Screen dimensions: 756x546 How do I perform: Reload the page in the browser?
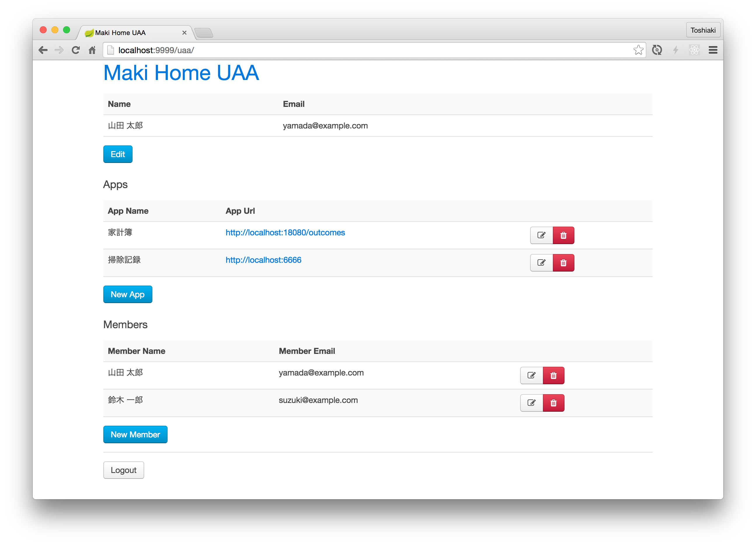(x=76, y=50)
